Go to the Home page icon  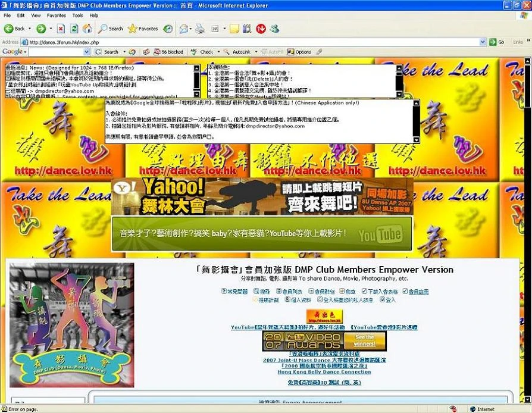coord(87,29)
